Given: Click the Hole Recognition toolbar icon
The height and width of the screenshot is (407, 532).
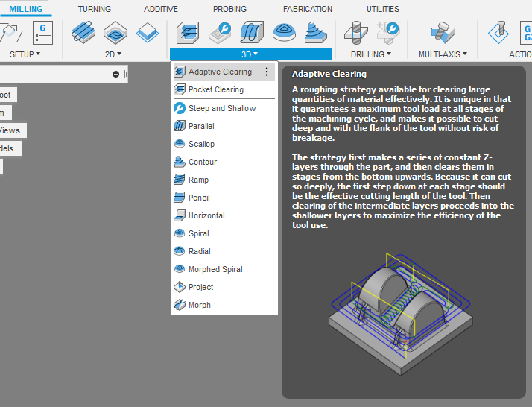Looking at the screenshot, I should tap(388, 33).
